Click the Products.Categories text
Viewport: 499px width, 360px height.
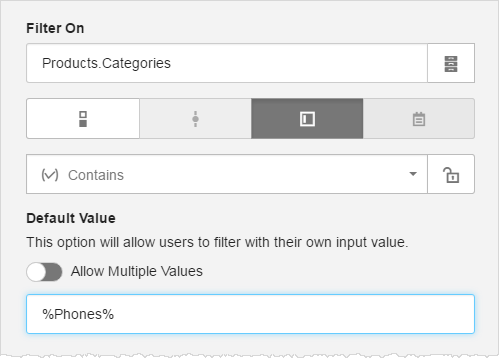[x=106, y=63]
